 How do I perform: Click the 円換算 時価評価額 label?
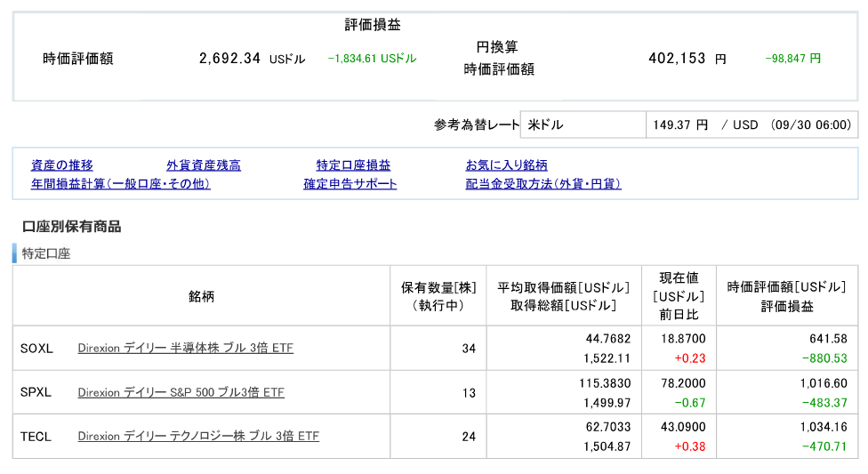click(x=498, y=58)
